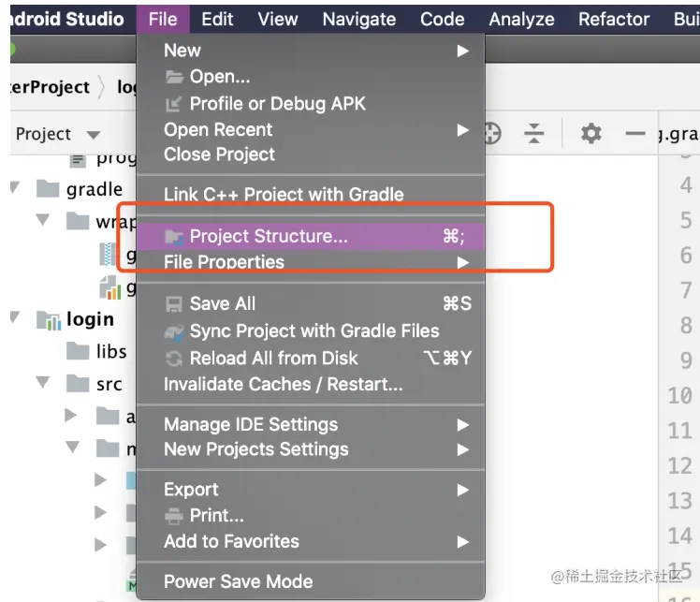The image size is (700, 602).
Task: Open the Analyze menu
Action: coord(521,20)
